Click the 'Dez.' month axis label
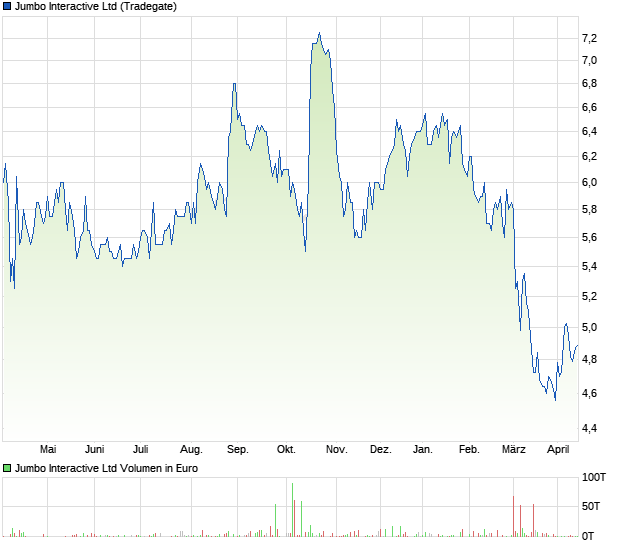The width and height of the screenshot is (620, 546). (381, 450)
